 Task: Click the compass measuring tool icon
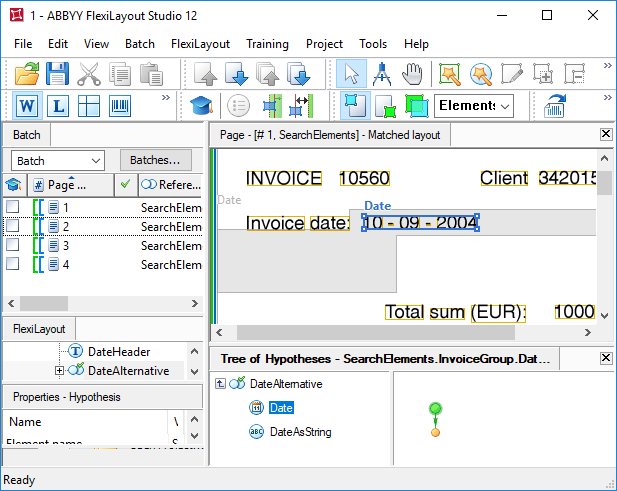point(382,74)
